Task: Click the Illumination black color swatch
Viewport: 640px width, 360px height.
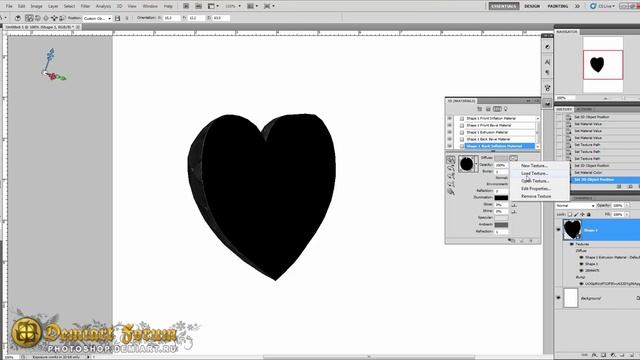Action: click(x=501, y=198)
